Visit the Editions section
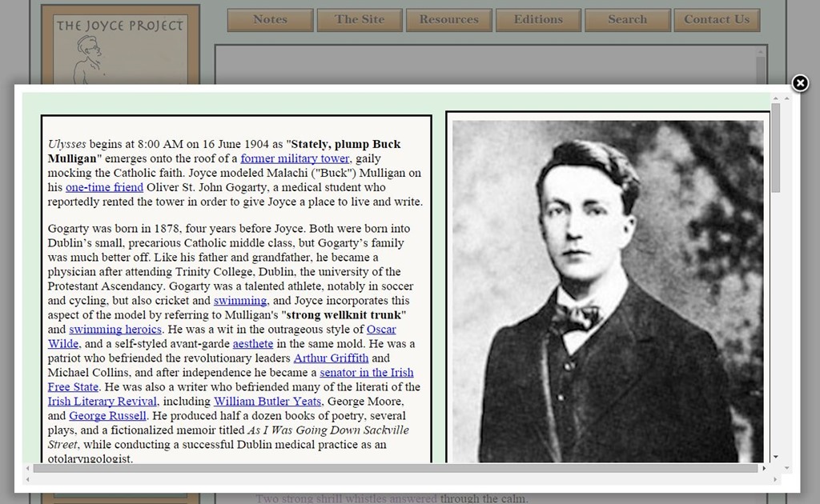 [x=538, y=19]
